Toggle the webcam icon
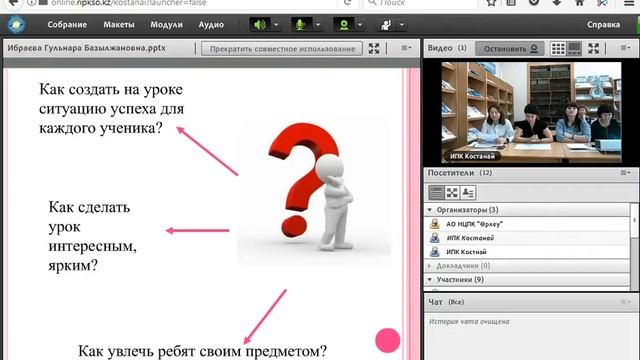Image resolution: width=640 pixels, height=360 pixels. [344, 25]
